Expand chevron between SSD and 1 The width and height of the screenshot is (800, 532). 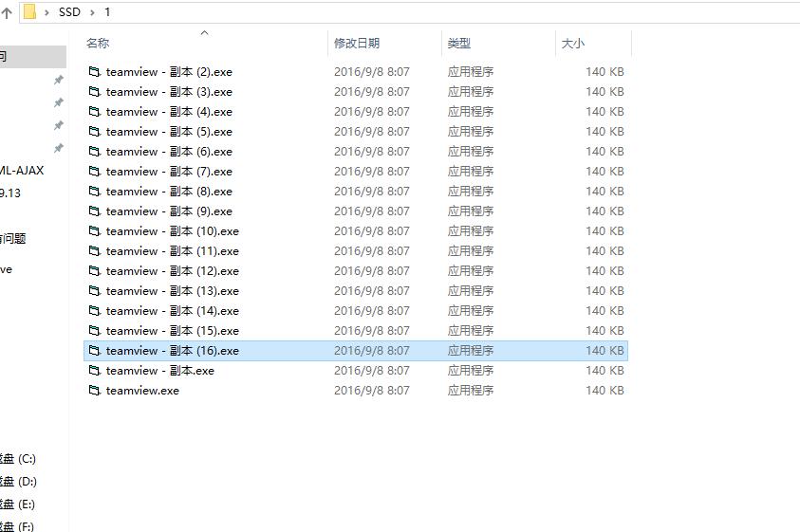pyautogui.click(x=92, y=12)
